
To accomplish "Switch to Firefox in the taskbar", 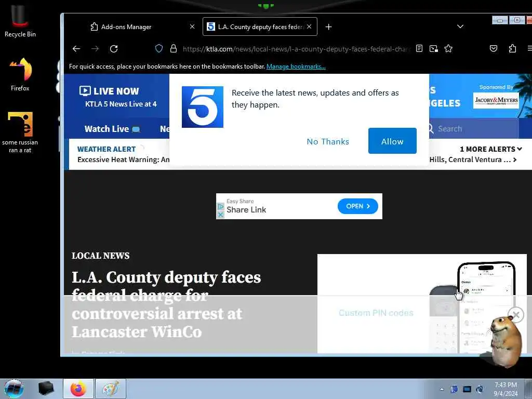I will (x=78, y=389).
